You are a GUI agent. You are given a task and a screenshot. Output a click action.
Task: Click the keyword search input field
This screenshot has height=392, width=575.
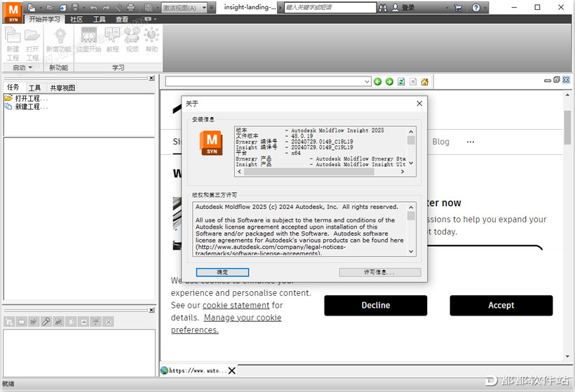point(330,8)
